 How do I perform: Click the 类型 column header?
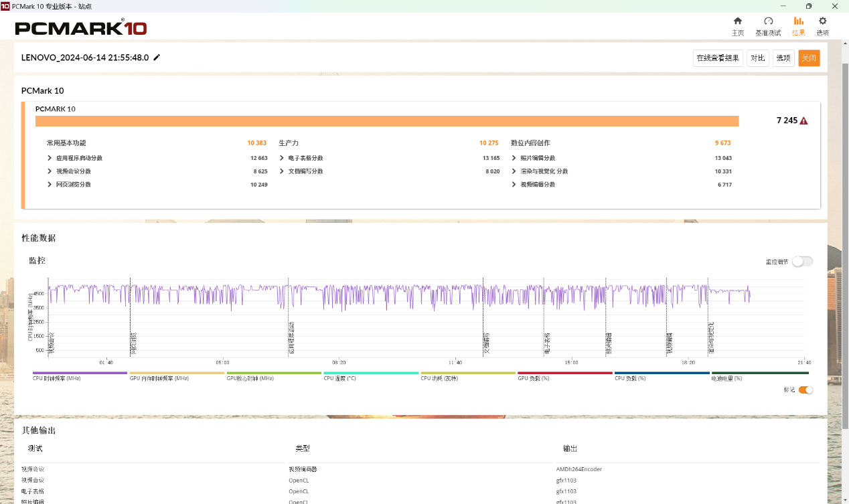coord(303,448)
